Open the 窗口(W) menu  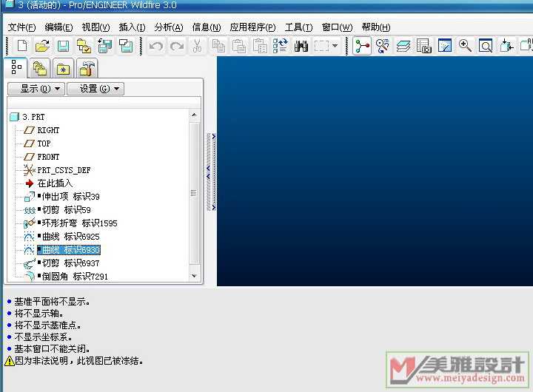338,27
